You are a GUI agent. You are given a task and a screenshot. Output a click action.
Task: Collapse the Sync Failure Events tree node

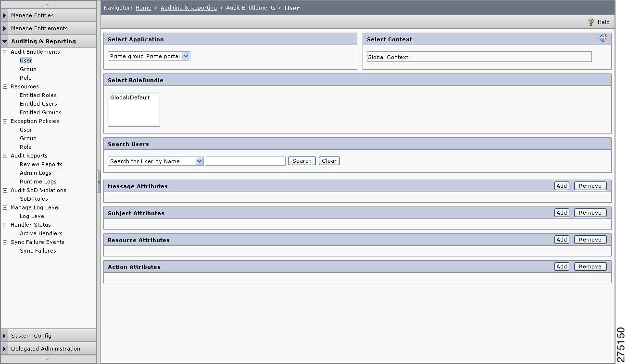coord(5,242)
